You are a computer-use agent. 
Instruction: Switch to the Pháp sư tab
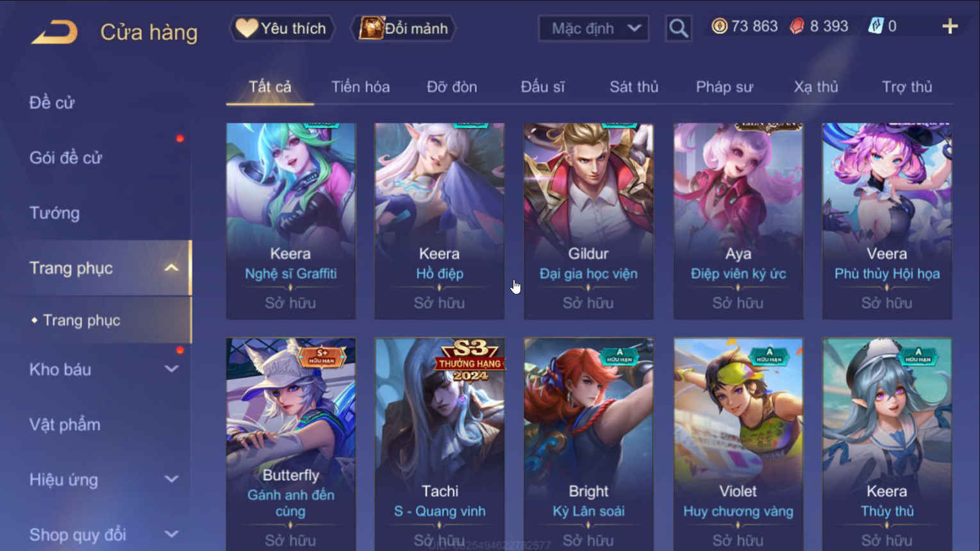tap(724, 86)
